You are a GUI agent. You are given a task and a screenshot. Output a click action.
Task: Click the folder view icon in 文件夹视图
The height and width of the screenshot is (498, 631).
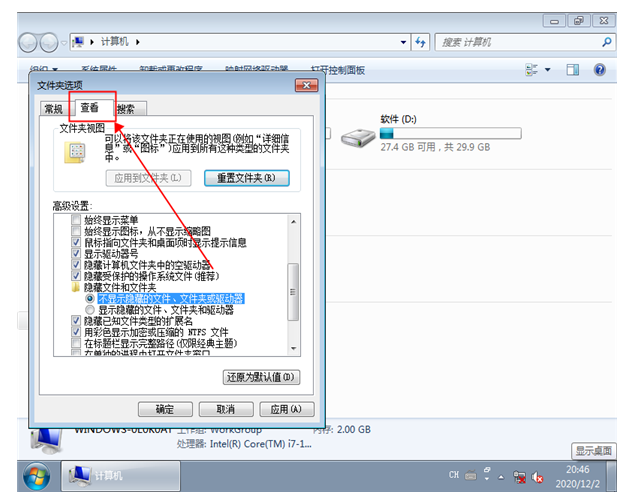click(x=75, y=152)
